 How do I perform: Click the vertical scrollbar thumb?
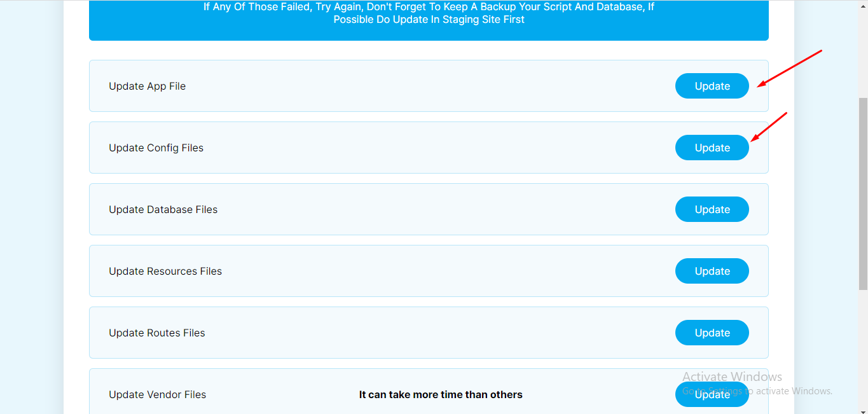pos(863,191)
